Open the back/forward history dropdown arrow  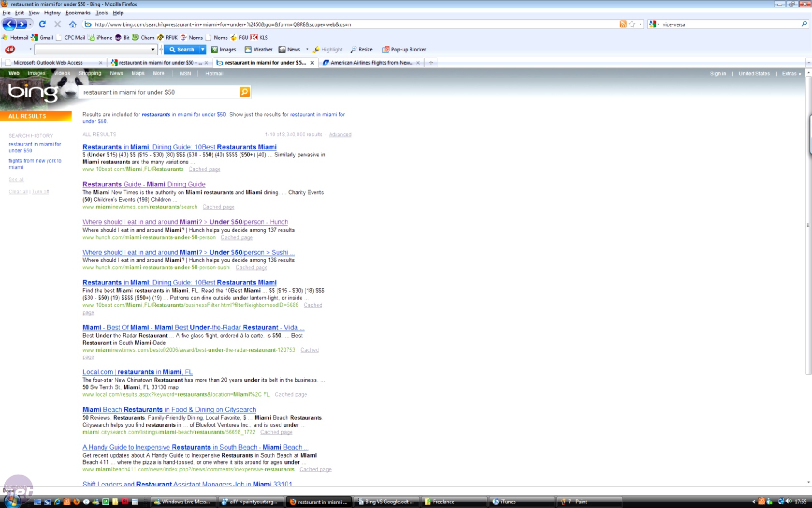tap(30, 24)
